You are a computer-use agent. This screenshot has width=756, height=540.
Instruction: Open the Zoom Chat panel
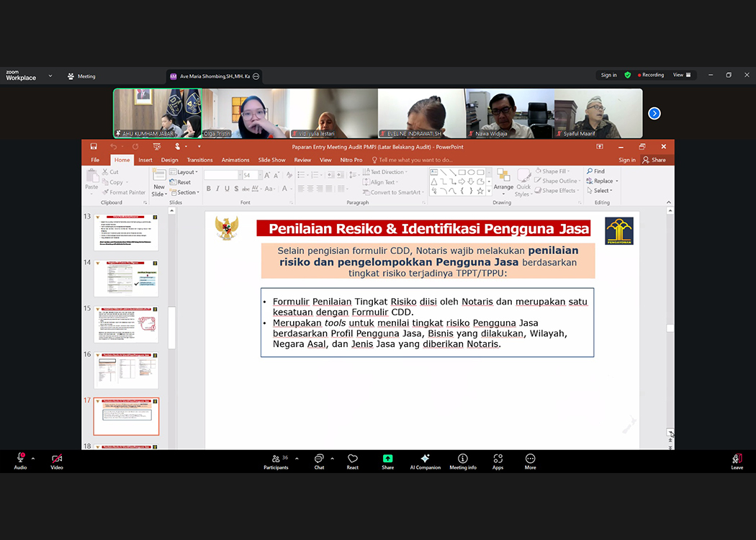[x=319, y=461]
